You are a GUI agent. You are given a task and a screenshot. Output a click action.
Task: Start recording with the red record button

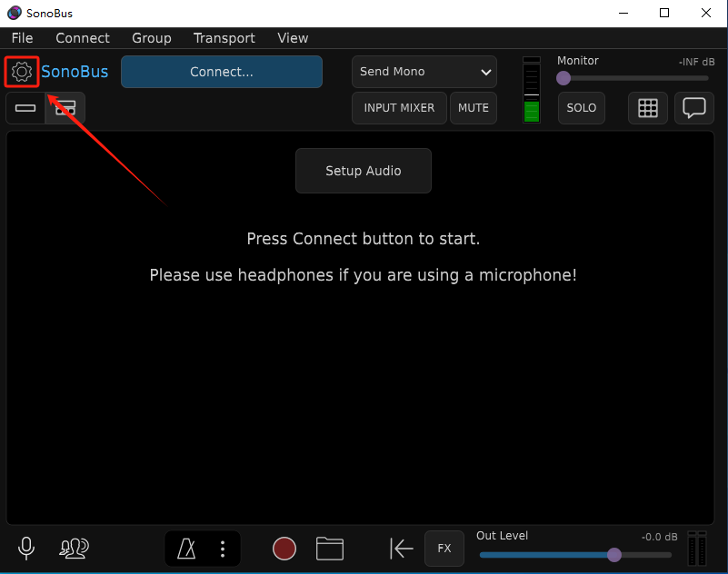point(284,549)
